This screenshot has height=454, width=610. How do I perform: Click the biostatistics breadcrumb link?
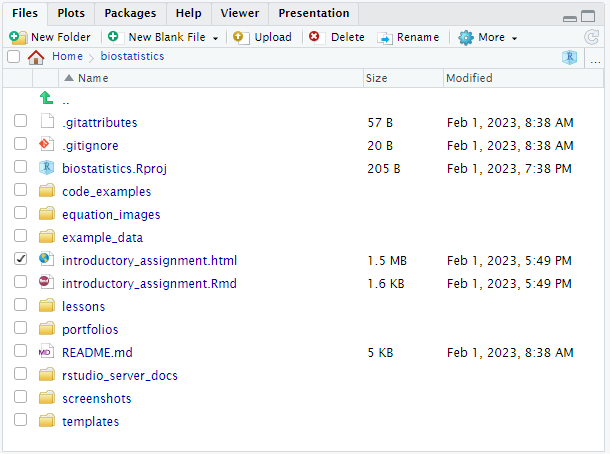[132, 56]
